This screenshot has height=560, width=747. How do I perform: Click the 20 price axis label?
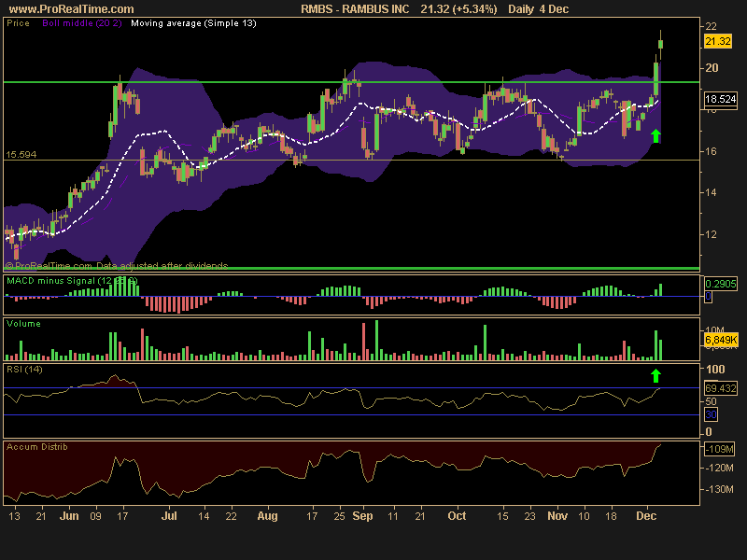[712, 68]
